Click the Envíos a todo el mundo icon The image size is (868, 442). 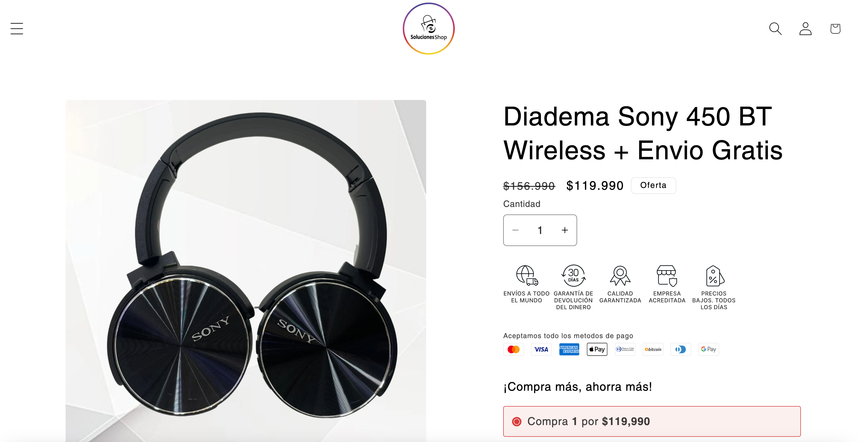[x=527, y=275]
